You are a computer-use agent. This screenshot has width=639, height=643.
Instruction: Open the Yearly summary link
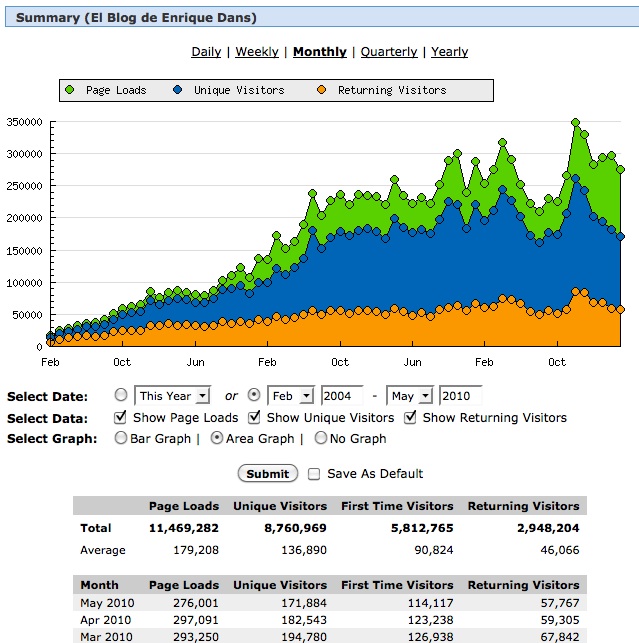click(450, 52)
